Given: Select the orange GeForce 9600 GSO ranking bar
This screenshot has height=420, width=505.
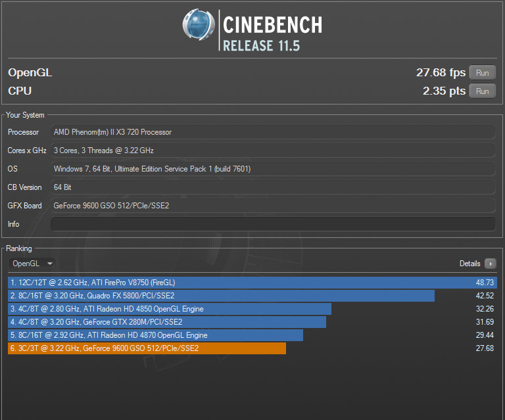Looking at the screenshot, I should point(147,348).
